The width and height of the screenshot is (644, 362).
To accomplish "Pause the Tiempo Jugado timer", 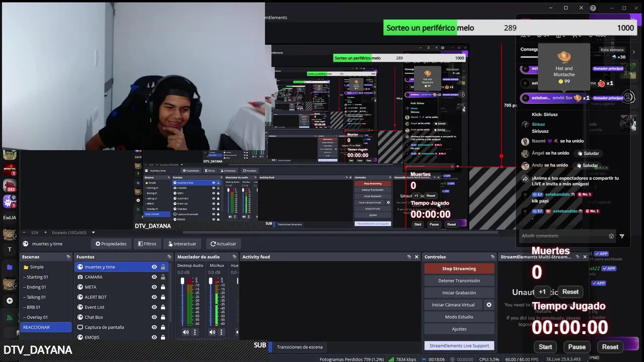I will click(x=577, y=347).
